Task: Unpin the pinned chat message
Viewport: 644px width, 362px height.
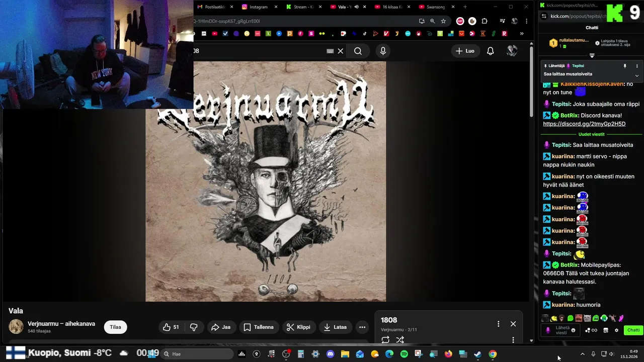Action: coord(625,66)
